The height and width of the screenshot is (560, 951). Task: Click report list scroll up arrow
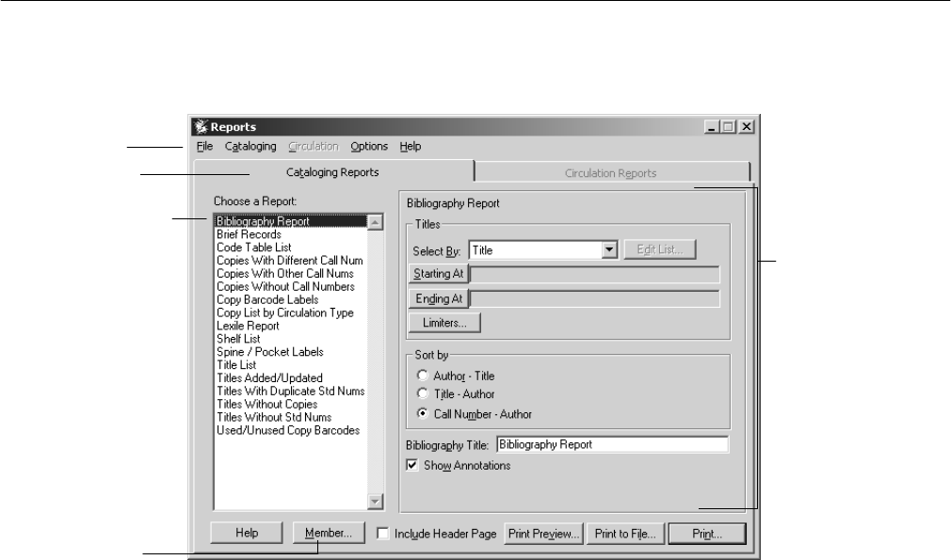(376, 222)
